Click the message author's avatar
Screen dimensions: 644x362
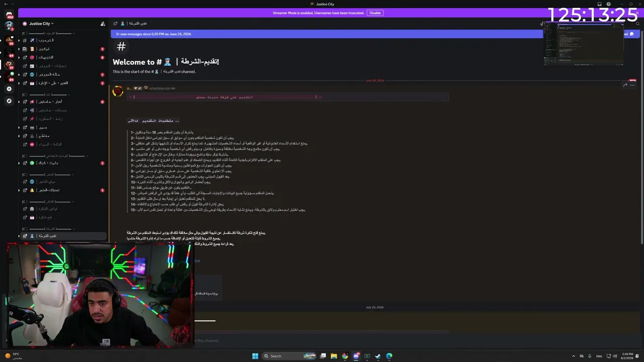click(118, 91)
